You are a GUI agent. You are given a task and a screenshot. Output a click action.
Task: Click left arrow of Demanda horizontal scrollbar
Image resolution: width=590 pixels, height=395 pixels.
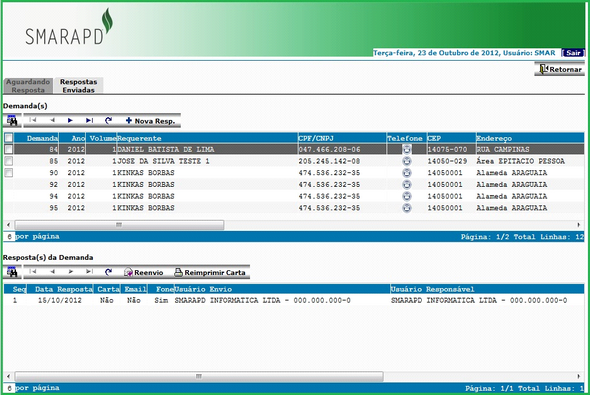coord(8,225)
